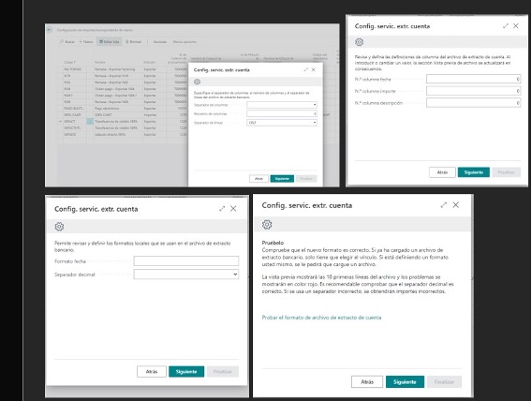Click the gear icon above Formato fecha
The height and width of the screenshot is (401, 532).
59,227
